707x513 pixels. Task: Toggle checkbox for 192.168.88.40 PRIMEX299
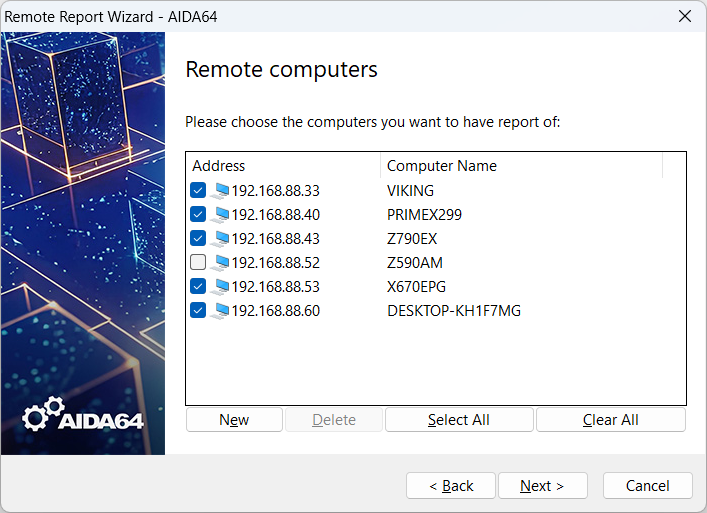pos(198,214)
